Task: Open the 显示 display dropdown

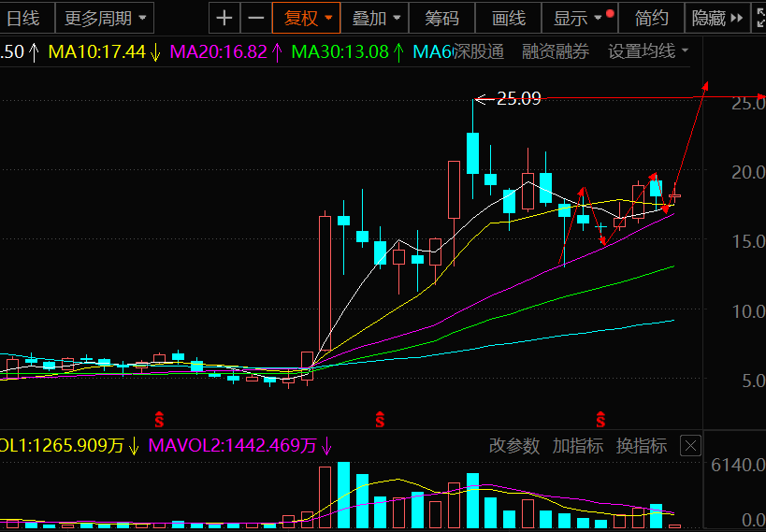Action: pyautogui.click(x=580, y=19)
